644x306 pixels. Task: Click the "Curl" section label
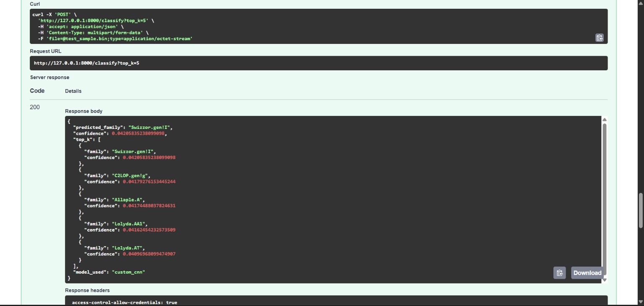35,4
